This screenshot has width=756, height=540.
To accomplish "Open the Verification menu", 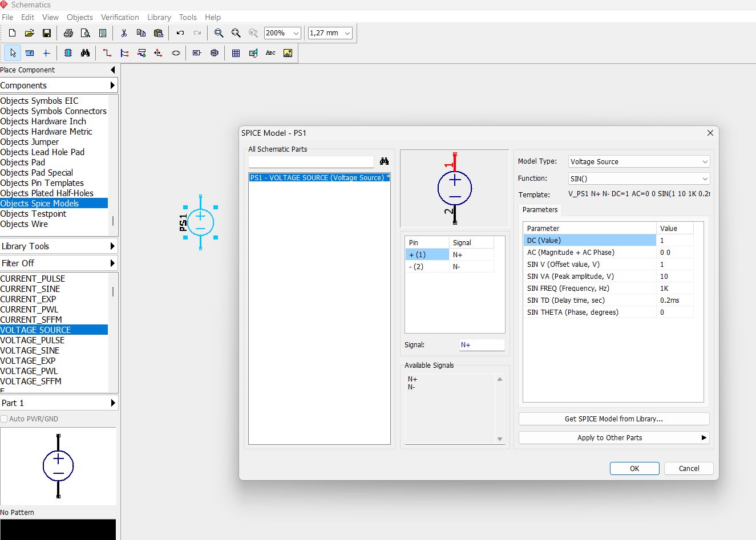I will coord(120,17).
